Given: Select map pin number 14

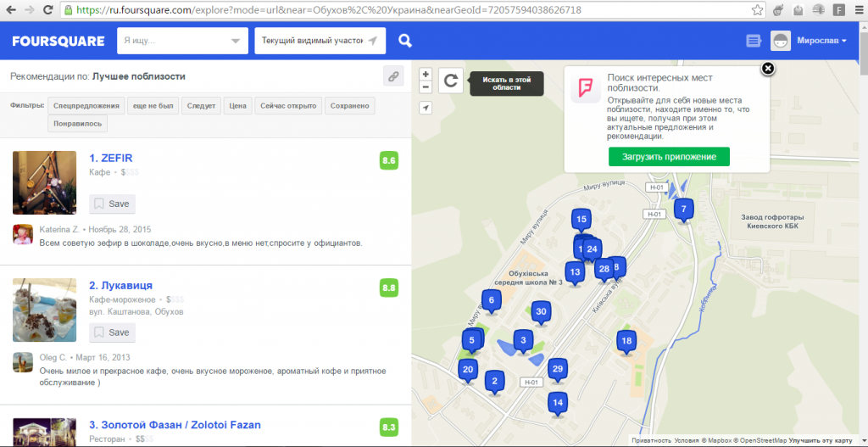Looking at the screenshot, I should coord(558,405).
